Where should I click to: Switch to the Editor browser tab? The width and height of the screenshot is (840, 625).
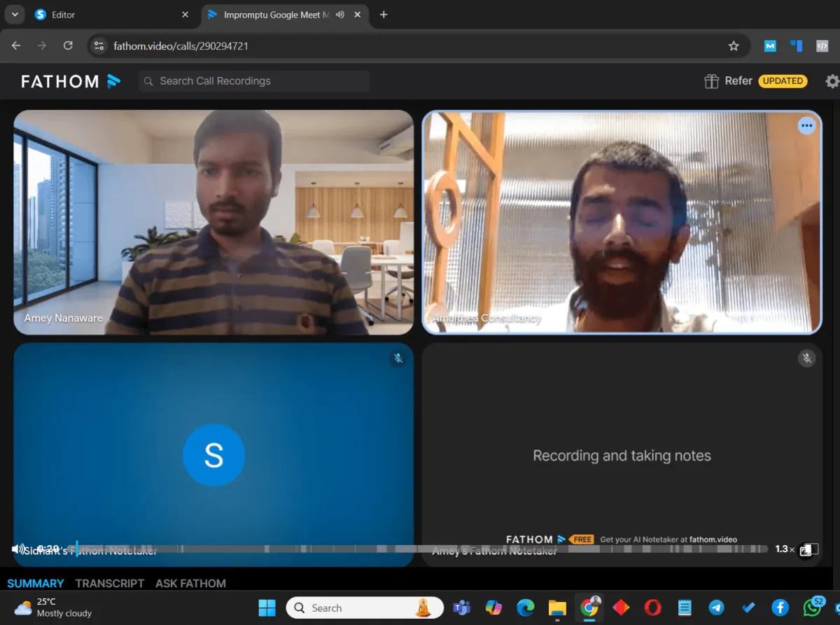(x=112, y=15)
